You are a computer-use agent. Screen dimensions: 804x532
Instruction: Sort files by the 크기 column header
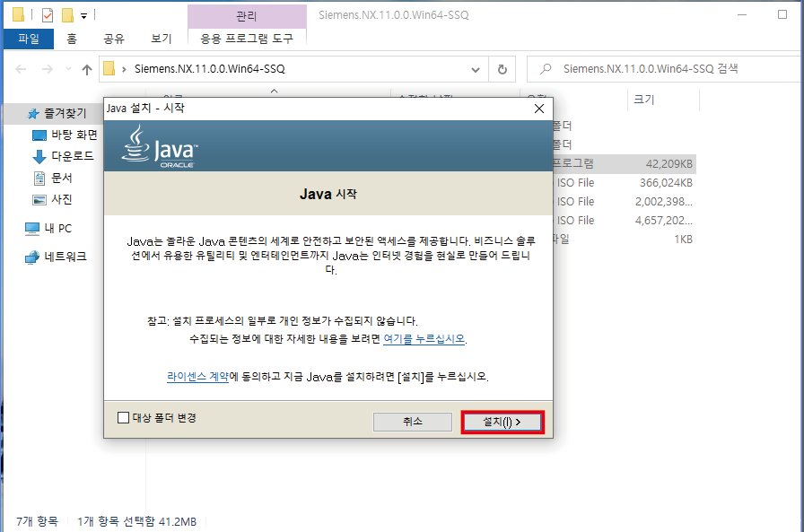[x=644, y=100]
